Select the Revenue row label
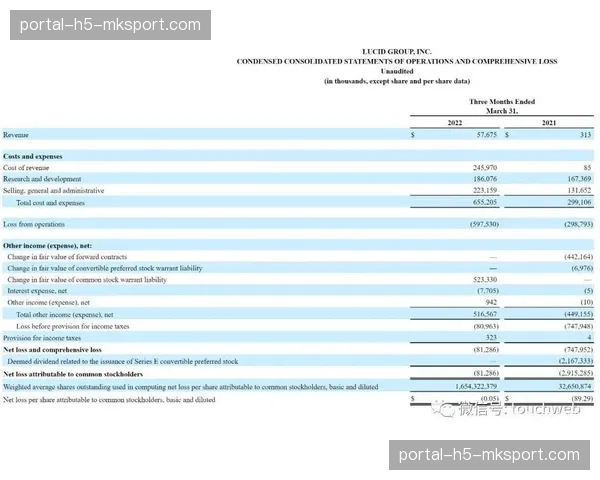600x480 pixels. pyautogui.click(x=16, y=134)
